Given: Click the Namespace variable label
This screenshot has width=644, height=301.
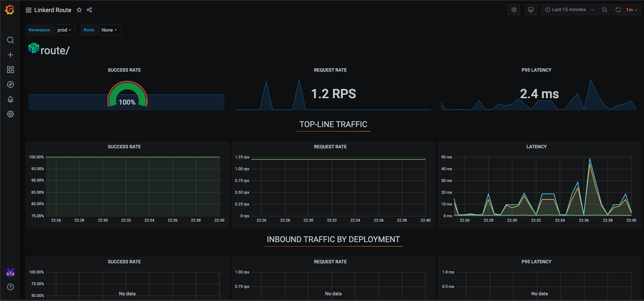Looking at the screenshot, I should pyautogui.click(x=39, y=30).
